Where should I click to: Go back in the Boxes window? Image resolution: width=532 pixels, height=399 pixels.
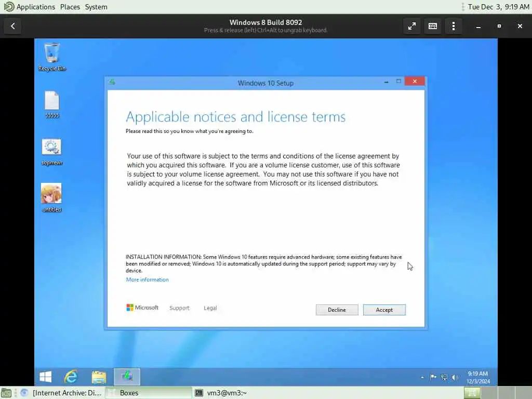13,26
